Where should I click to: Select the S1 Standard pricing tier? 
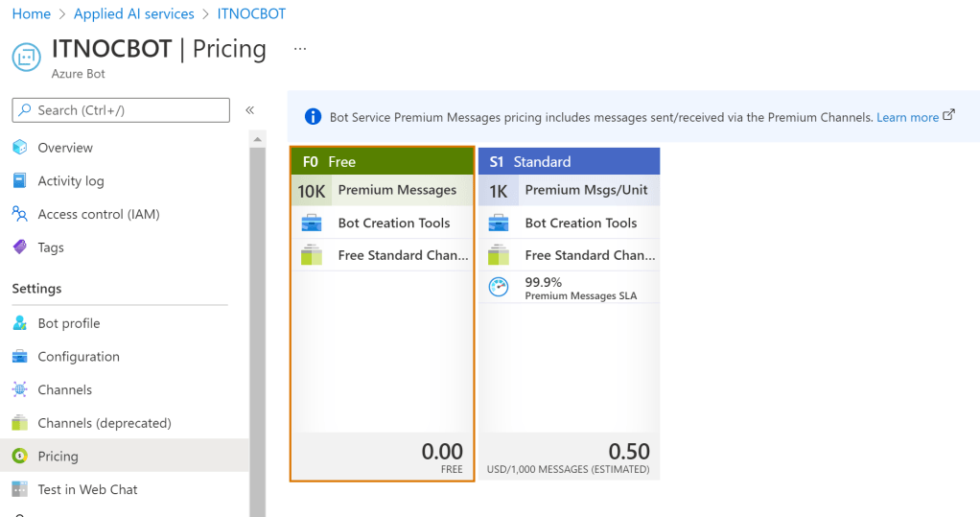[569, 314]
